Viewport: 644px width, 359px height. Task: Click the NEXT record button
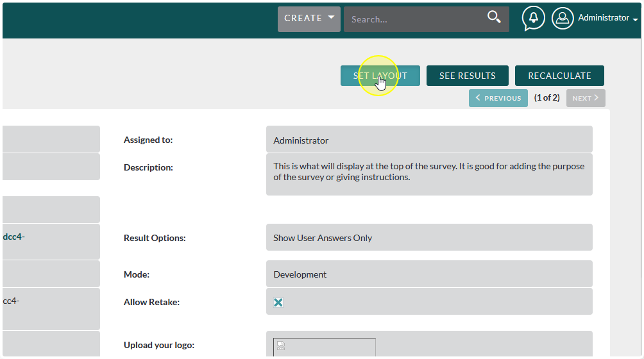[585, 98]
